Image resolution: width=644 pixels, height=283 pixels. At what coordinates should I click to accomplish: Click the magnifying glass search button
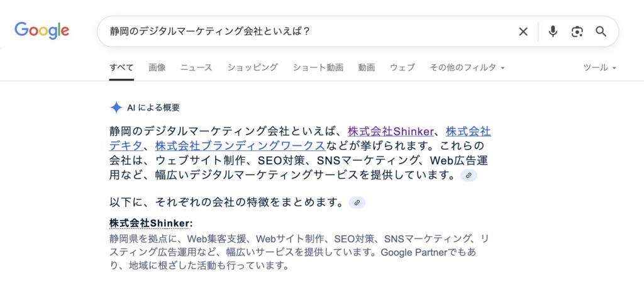click(601, 31)
